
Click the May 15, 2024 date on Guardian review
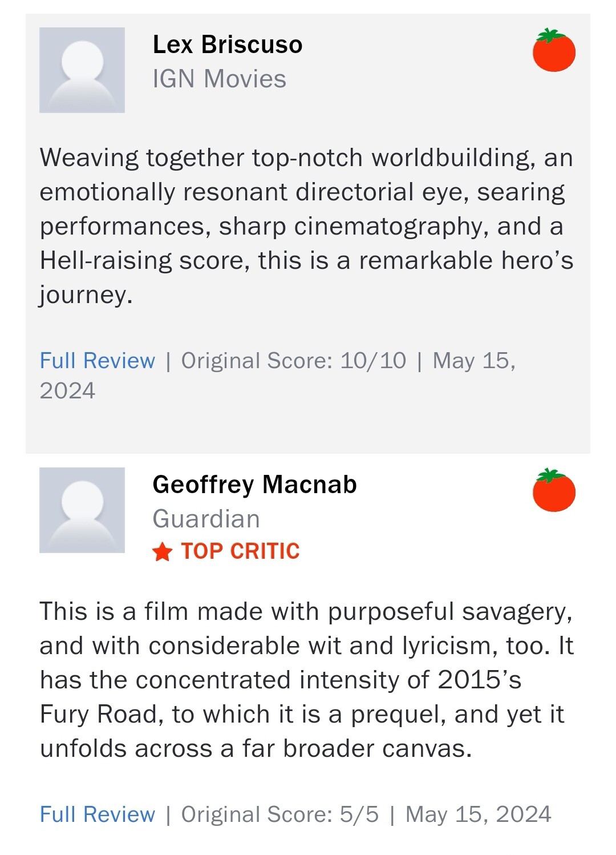coord(478,814)
